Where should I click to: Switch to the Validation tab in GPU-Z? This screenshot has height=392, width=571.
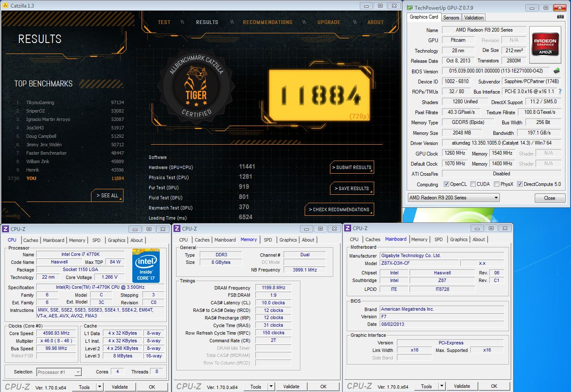474,18
